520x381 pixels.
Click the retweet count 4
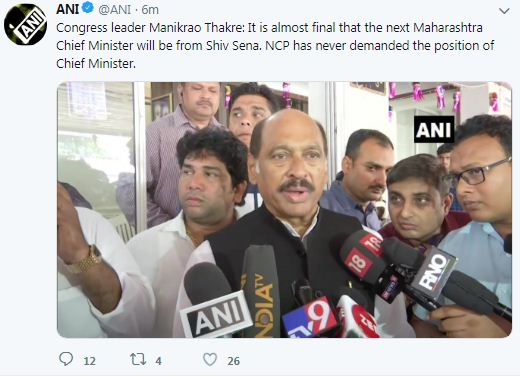pos(158,361)
